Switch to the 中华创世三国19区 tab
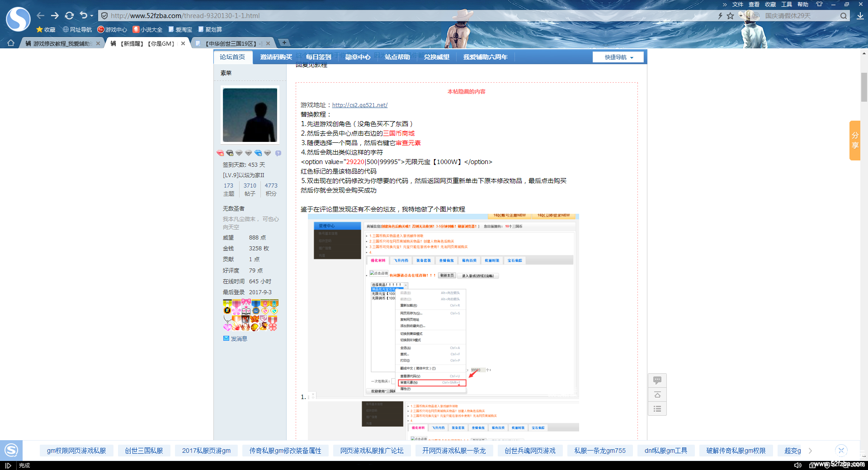868x470 pixels. pyautogui.click(x=231, y=43)
